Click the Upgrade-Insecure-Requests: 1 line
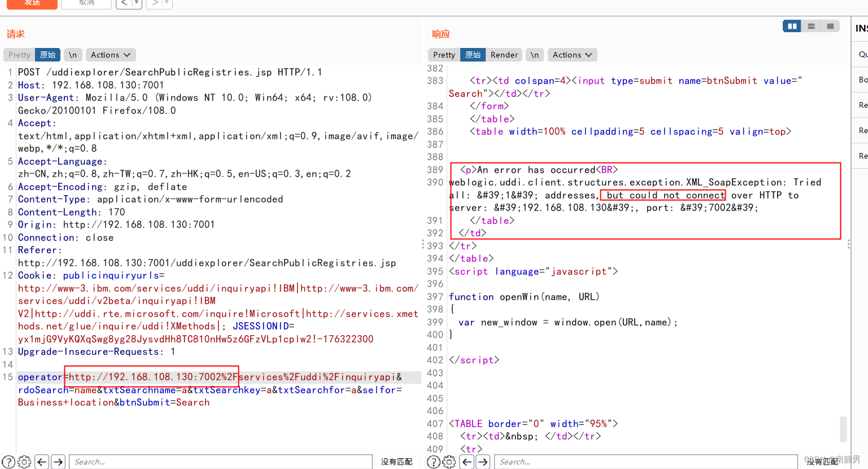The width and height of the screenshot is (868, 469). pos(97,352)
